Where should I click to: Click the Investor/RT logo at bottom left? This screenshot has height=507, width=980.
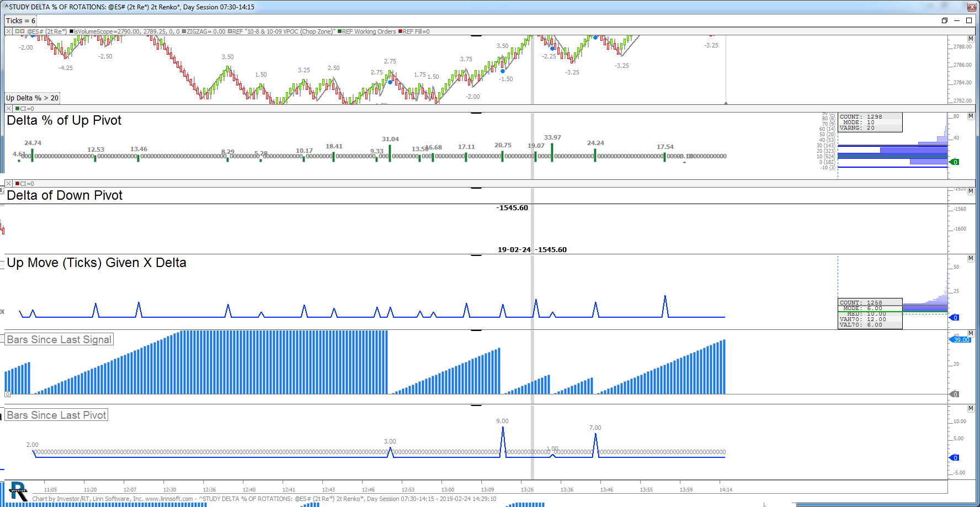(18, 492)
